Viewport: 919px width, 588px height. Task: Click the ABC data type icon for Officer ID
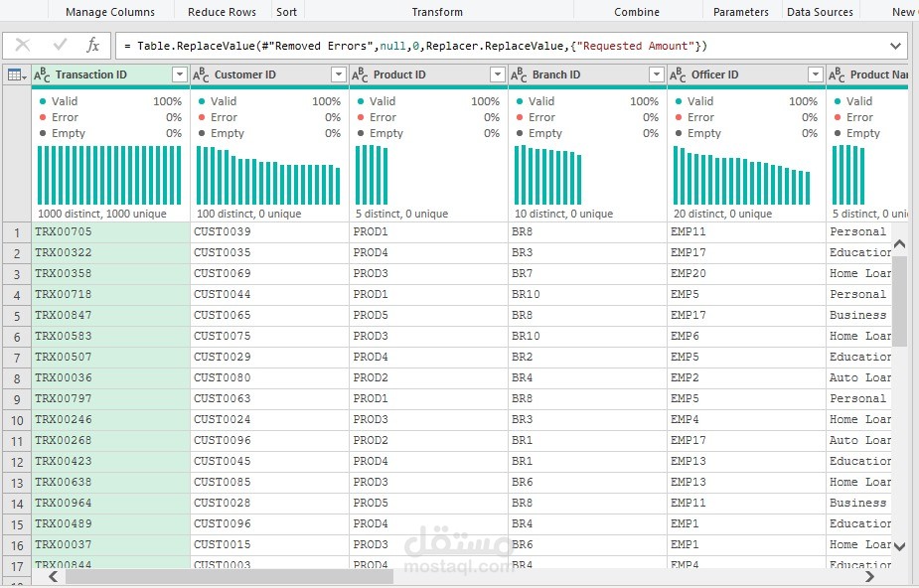tap(679, 74)
